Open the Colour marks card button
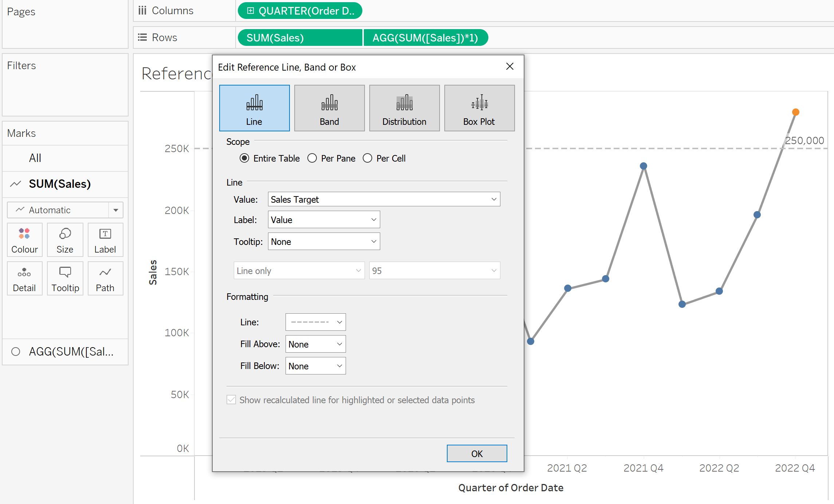This screenshot has height=504, width=834. click(x=24, y=240)
